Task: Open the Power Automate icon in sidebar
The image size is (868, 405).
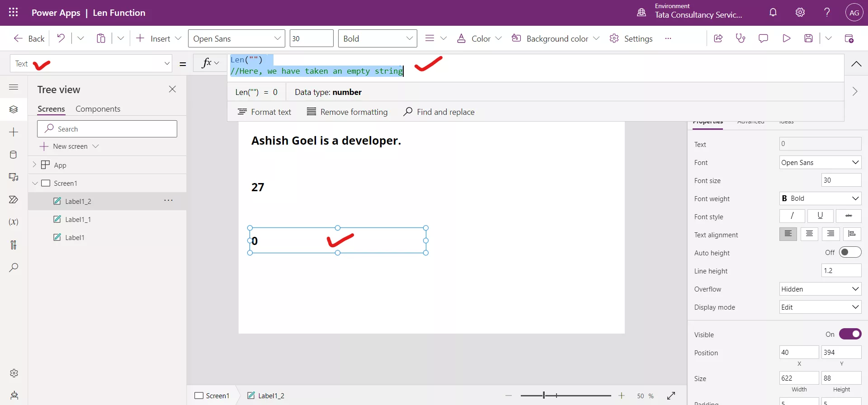Action: pos(14,200)
